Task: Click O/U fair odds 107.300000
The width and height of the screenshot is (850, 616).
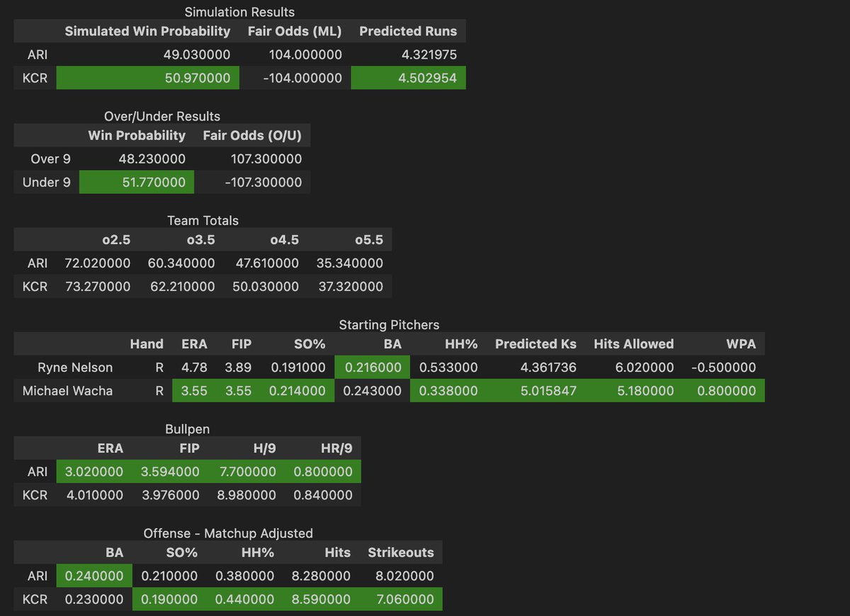Action: [x=266, y=159]
